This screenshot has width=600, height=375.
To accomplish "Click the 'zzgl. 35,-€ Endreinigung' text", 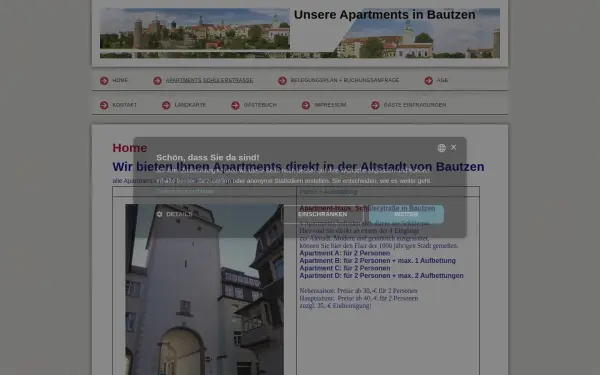I will click(335, 306).
